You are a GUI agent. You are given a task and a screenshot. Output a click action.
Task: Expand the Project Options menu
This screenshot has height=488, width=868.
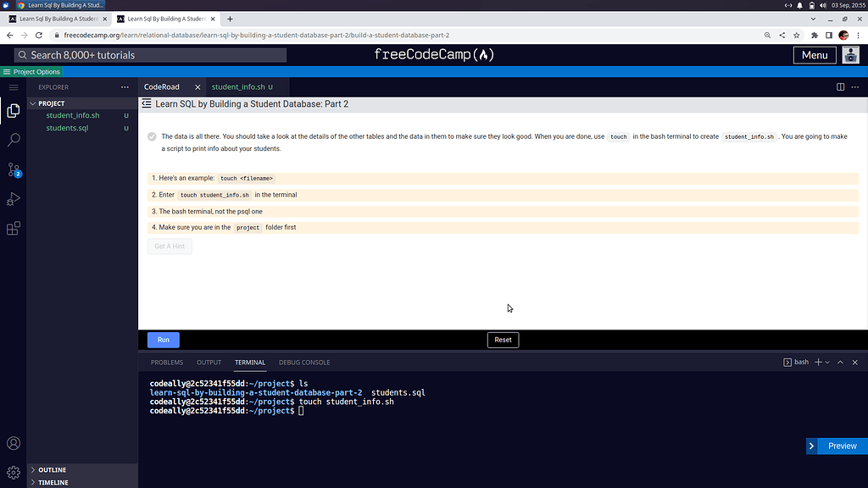coord(31,72)
